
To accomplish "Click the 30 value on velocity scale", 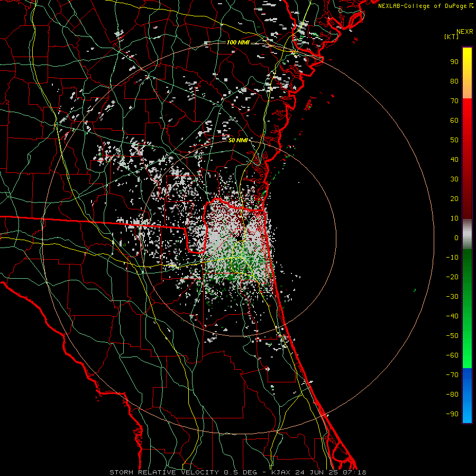I will (x=454, y=179).
